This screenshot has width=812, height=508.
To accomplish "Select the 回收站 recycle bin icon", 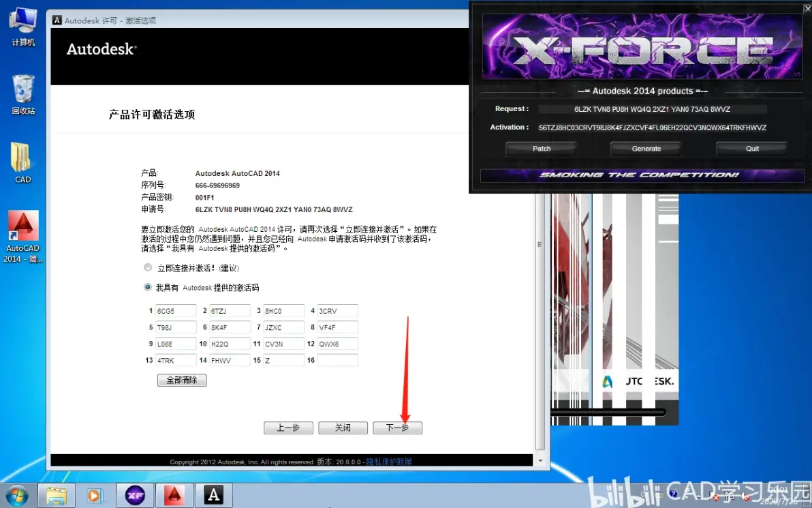I will (22, 95).
